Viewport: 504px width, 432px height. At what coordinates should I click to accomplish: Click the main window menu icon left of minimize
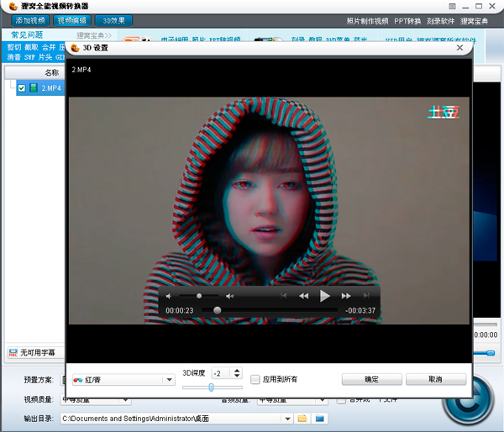click(x=452, y=6)
